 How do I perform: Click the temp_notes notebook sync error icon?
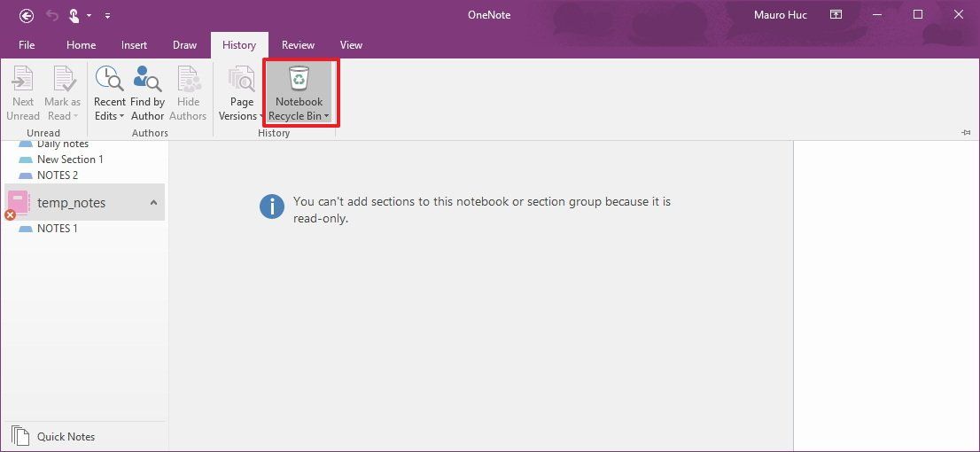point(10,215)
